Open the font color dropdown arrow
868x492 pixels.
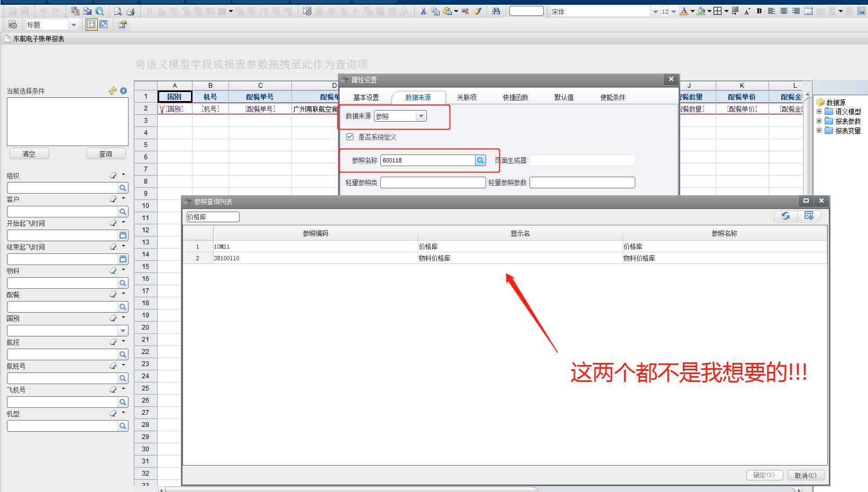pyautogui.click(x=692, y=11)
